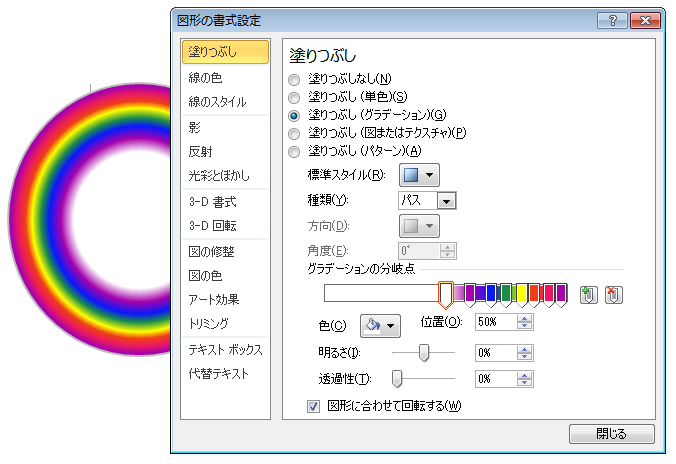Select the pink-red gradient stop
Image resolution: width=676 pixels, height=464 pixels.
[x=548, y=295]
